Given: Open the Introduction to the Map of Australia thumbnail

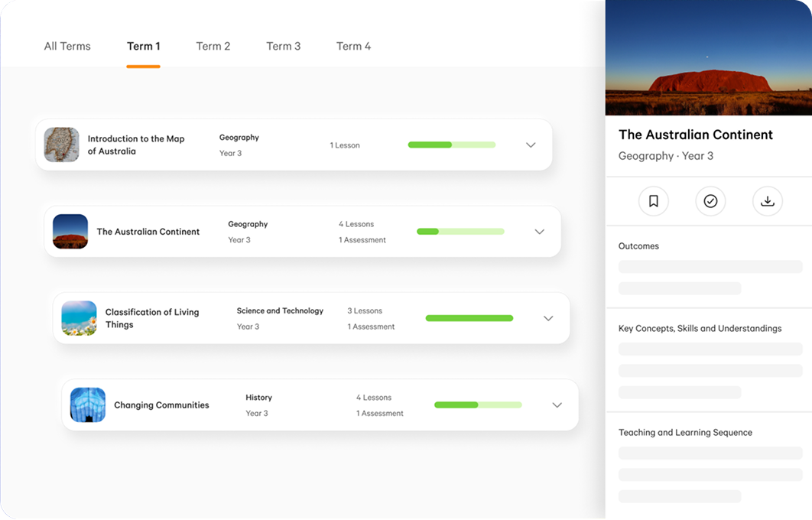Looking at the screenshot, I should [x=61, y=145].
